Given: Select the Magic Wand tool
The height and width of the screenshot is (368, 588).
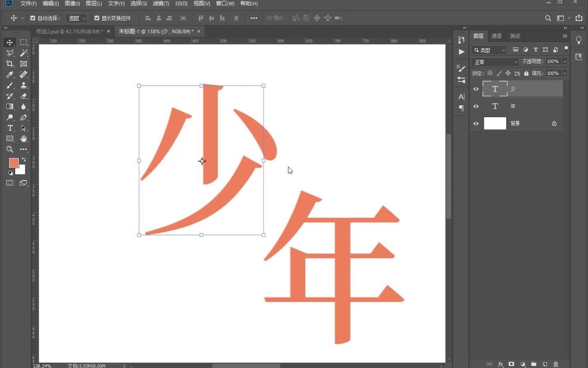Looking at the screenshot, I should (23, 53).
